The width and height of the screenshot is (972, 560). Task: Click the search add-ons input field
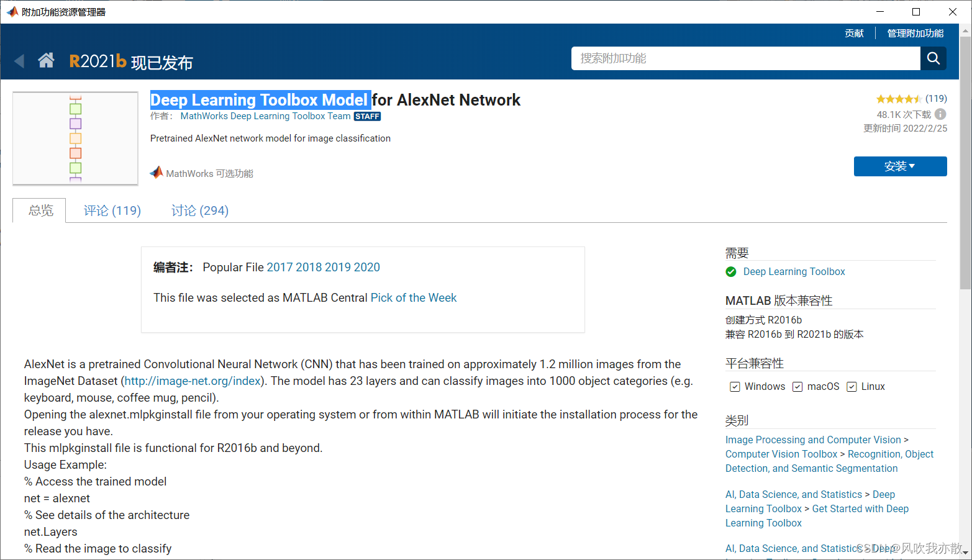[x=745, y=58]
